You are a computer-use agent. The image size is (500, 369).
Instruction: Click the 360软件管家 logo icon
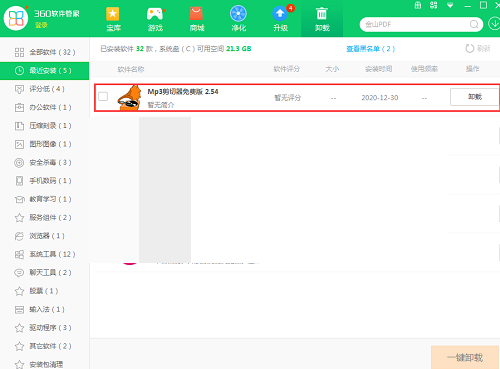tap(16, 18)
